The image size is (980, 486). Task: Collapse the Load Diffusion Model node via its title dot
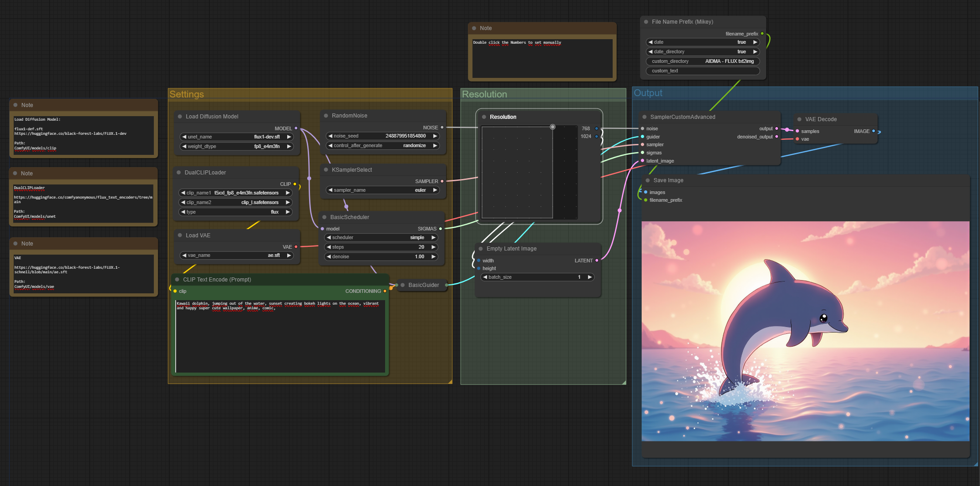click(180, 117)
